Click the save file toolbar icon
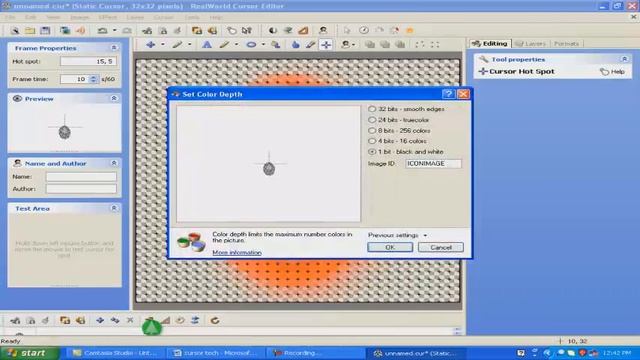 coord(45,31)
